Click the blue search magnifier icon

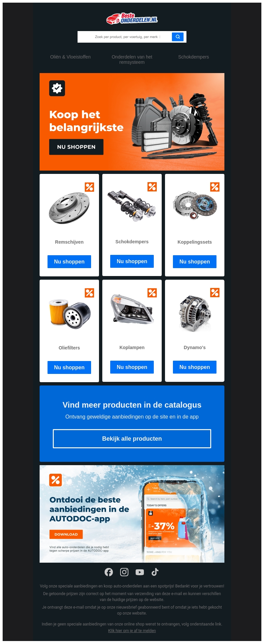(178, 37)
